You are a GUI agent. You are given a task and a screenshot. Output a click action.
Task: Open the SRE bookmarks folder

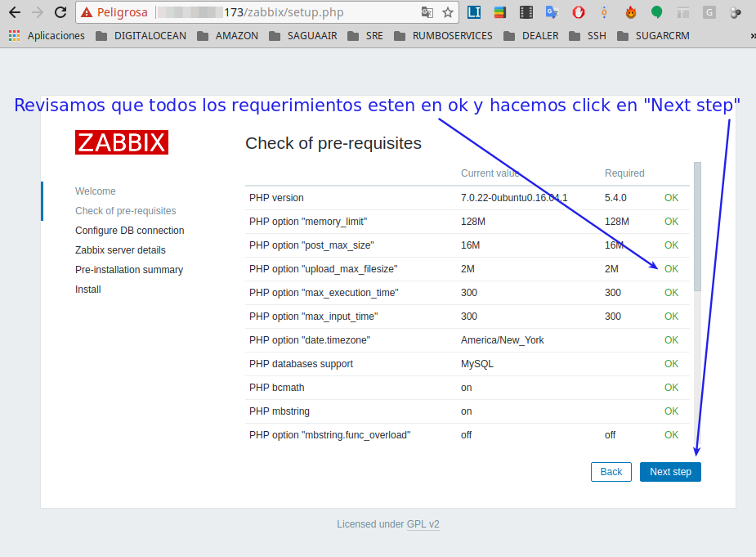point(365,36)
